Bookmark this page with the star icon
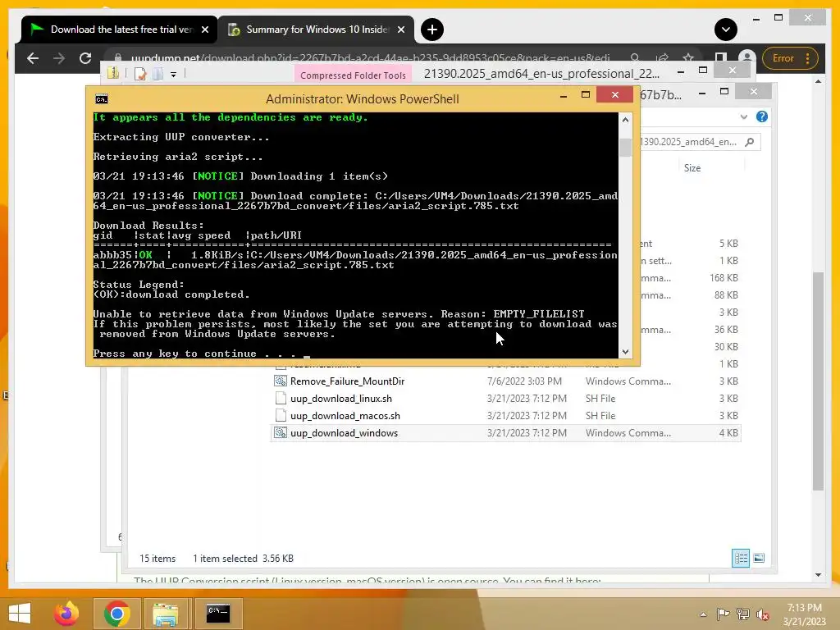The image size is (840, 630). coord(688,58)
